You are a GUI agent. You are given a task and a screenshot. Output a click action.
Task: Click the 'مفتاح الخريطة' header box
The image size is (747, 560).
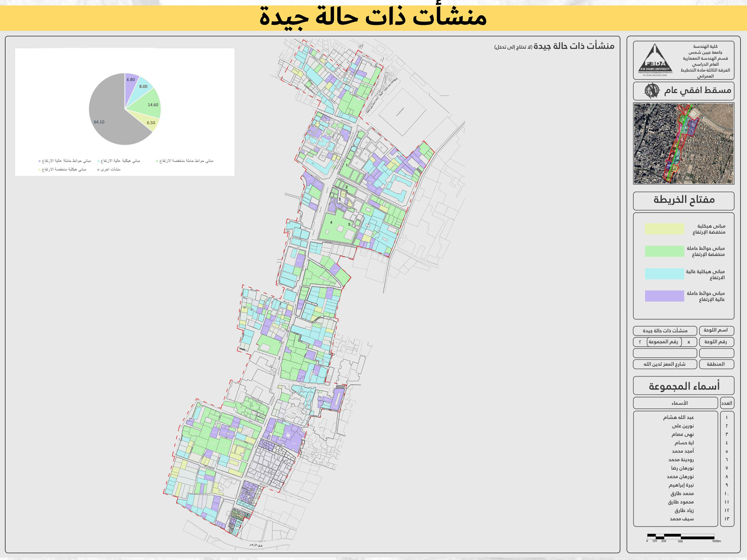click(x=684, y=200)
